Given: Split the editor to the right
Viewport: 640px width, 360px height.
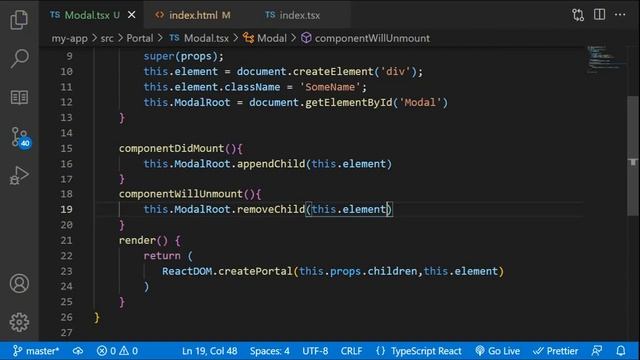Looking at the screenshot, I should click(599, 15).
